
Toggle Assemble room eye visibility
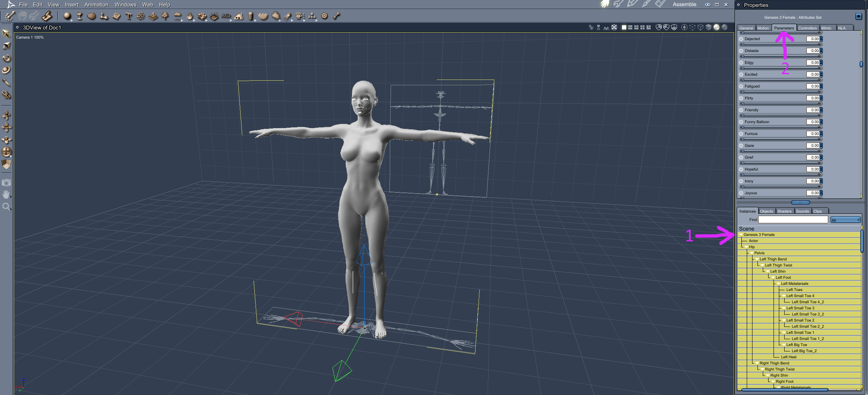point(708,5)
